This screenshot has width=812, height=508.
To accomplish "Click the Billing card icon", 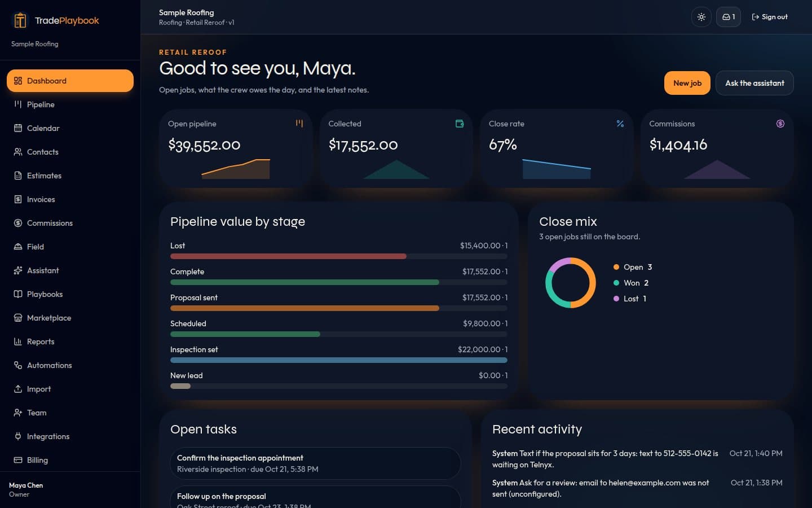I will (18, 460).
